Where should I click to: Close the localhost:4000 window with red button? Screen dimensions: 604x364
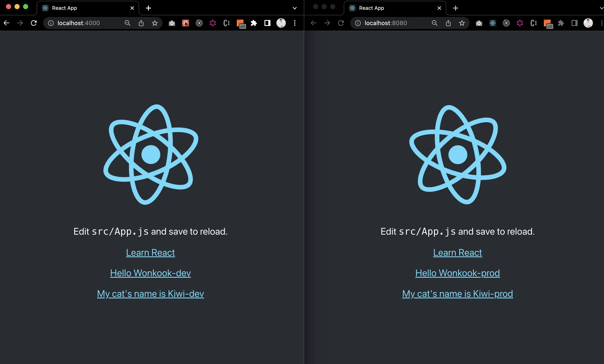[x=8, y=7]
